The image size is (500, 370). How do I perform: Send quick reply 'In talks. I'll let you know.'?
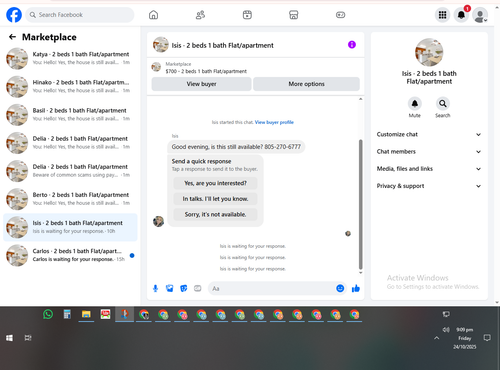click(215, 199)
